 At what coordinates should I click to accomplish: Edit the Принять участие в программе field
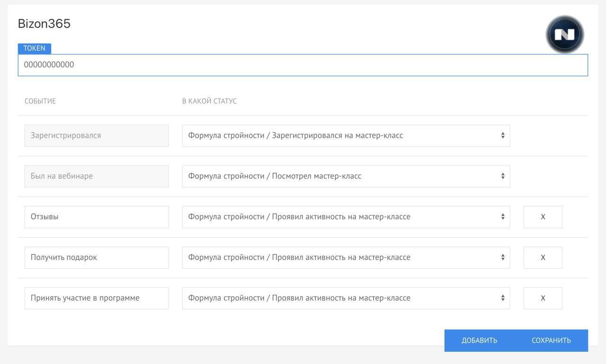pyautogui.click(x=97, y=298)
